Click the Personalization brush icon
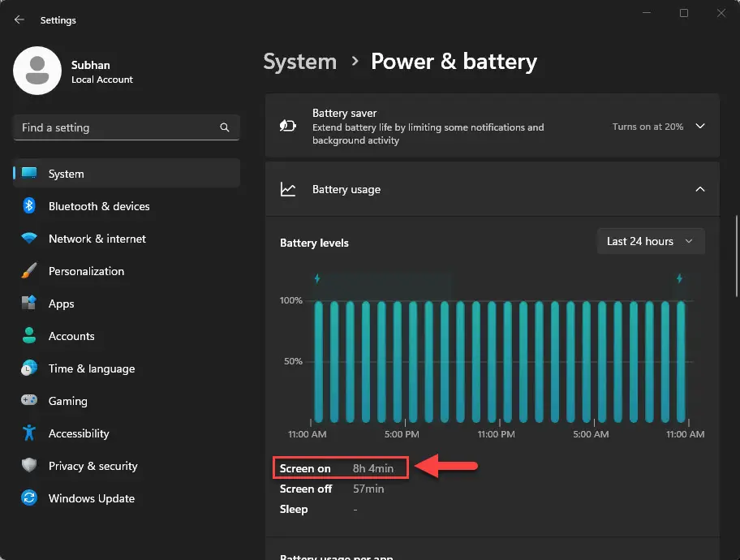 tap(29, 271)
